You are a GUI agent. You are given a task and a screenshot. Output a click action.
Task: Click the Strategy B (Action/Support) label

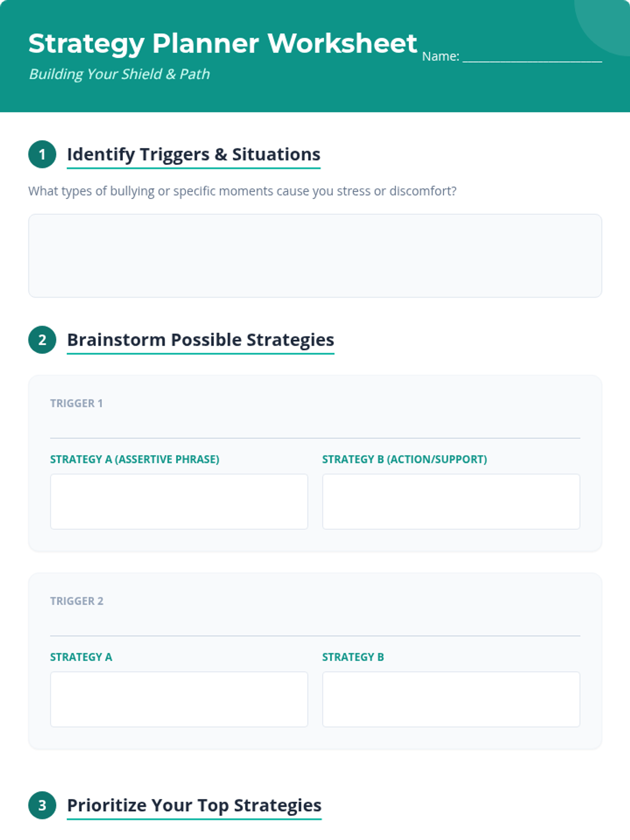(x=404, y=459)
